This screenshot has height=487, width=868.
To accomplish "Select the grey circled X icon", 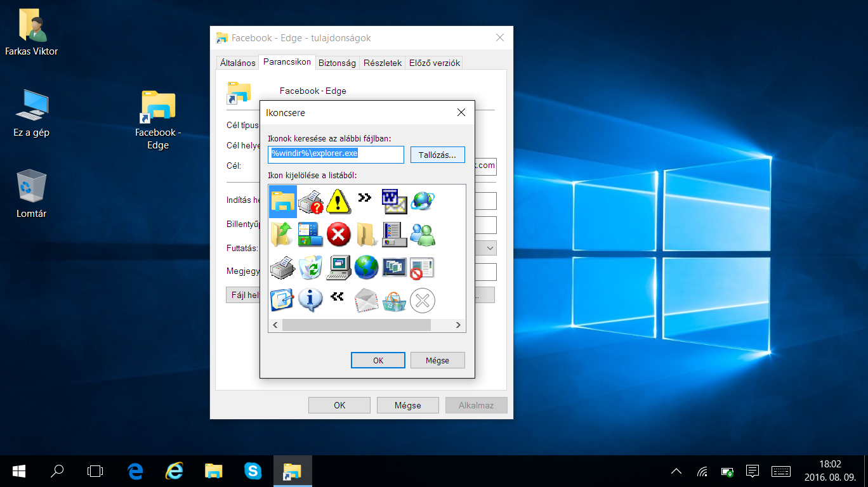I will tap(422, 300).
